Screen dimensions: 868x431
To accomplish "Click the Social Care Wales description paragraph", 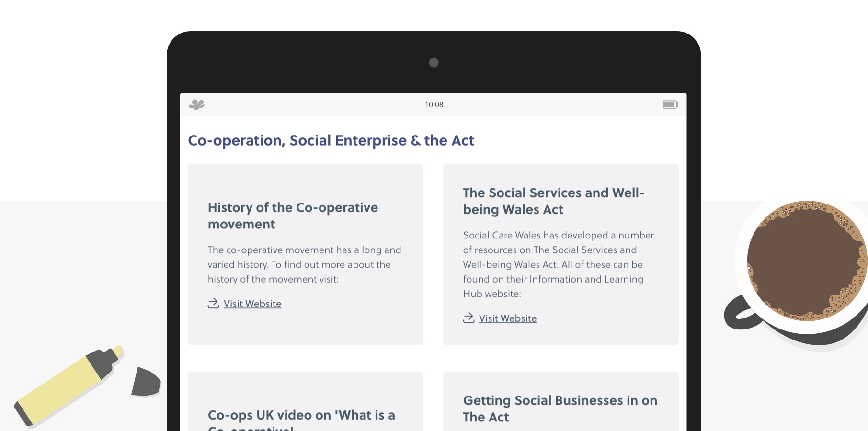I will [x=559, y=264].
